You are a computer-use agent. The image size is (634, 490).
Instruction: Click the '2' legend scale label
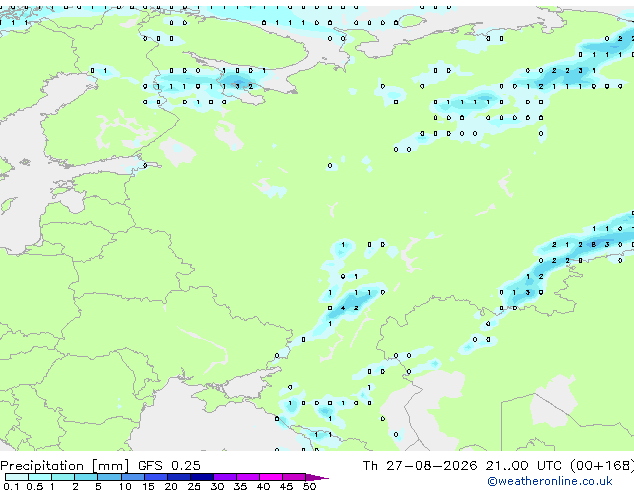[x=75, y=486]
